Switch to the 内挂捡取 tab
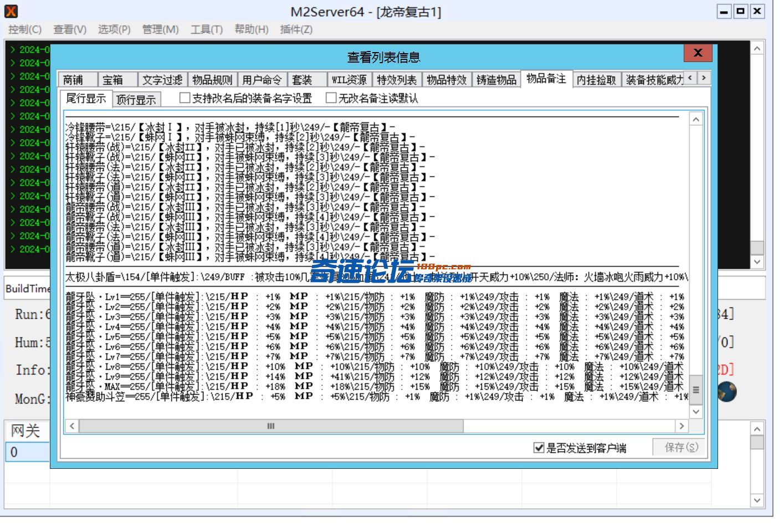 596,80
